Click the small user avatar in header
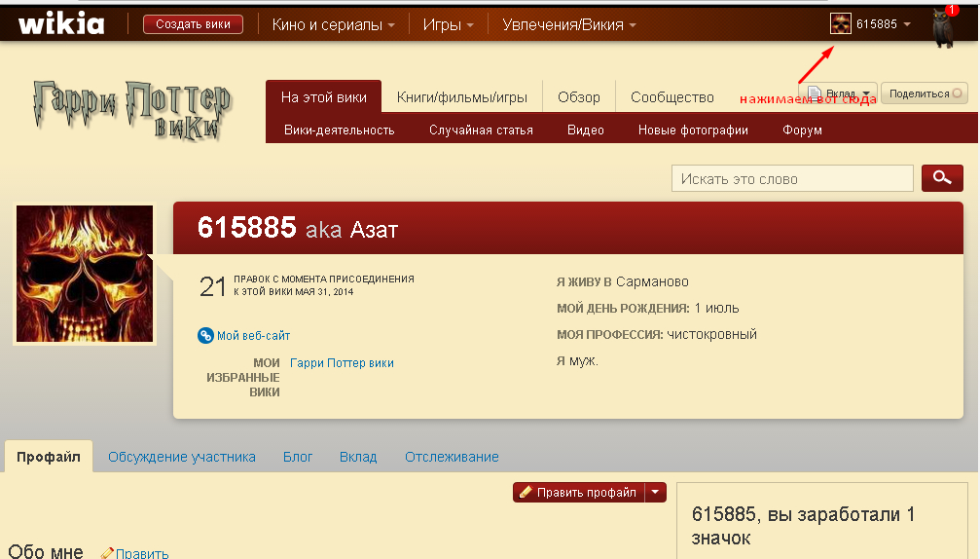The image size is (980, 559). pos(841,23)
